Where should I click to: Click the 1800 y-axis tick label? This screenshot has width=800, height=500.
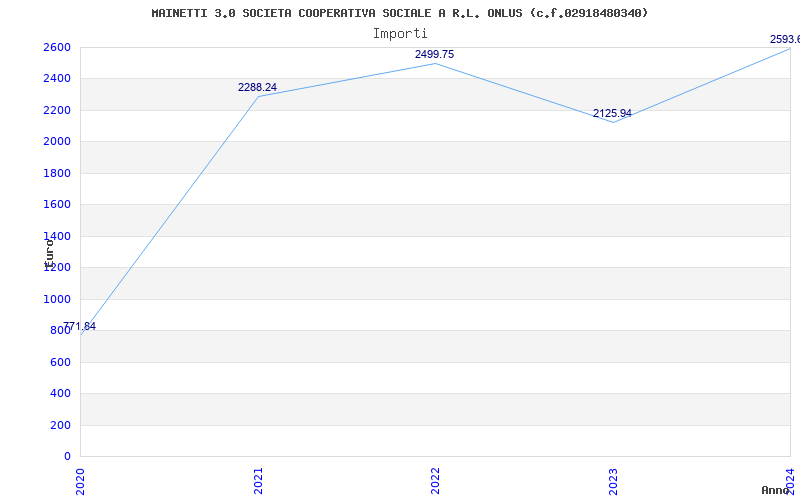click(x=57, y=173)
